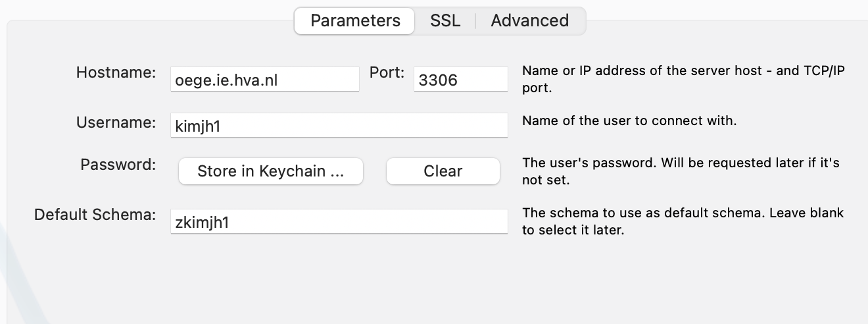Click the 'The user's password' description text
The height and width of the screenshot is (324, 868).
click(x=681, y=171)
